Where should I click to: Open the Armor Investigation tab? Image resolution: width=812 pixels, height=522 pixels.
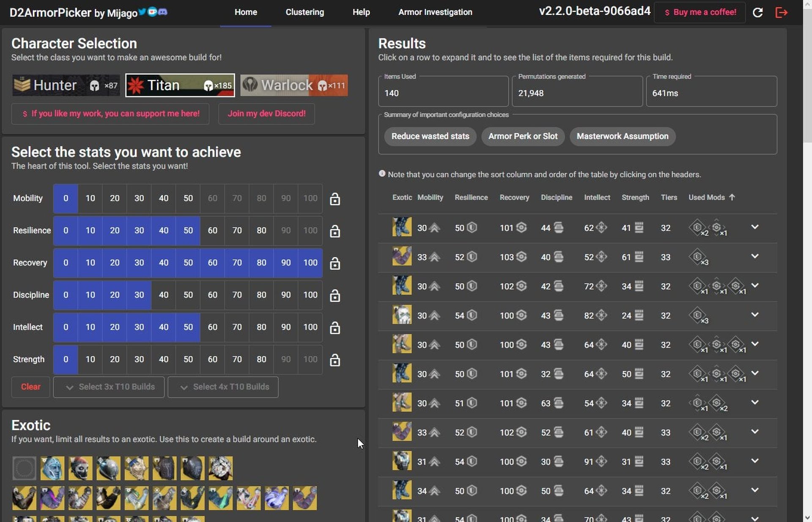pos(435,12)
